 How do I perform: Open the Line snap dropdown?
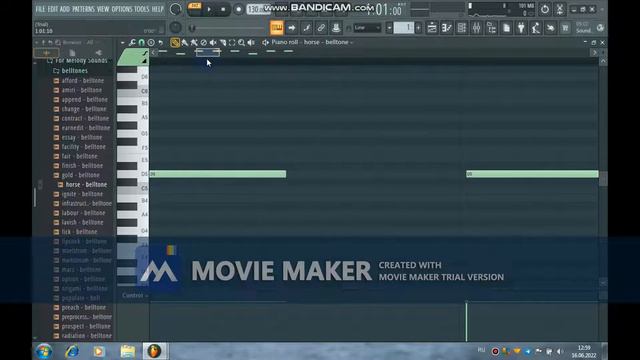coord(367,28)
